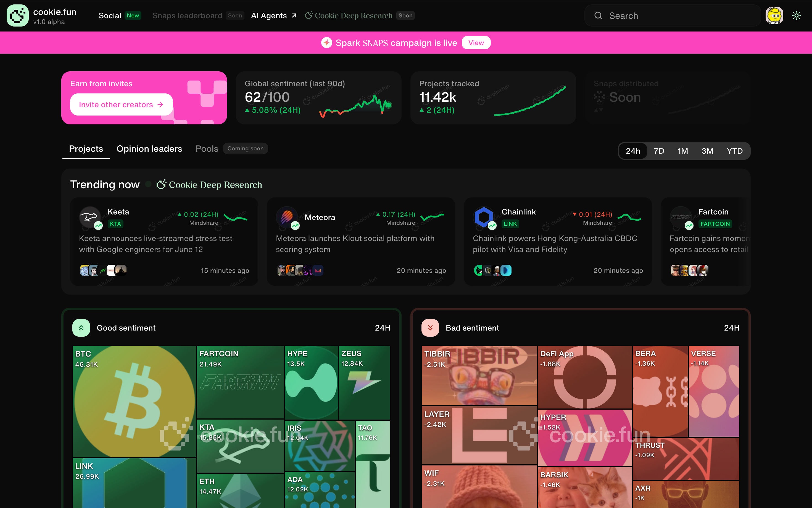Screen dimensions: 812x508
Task: Click the Meteora project logo
Action: 286,217
